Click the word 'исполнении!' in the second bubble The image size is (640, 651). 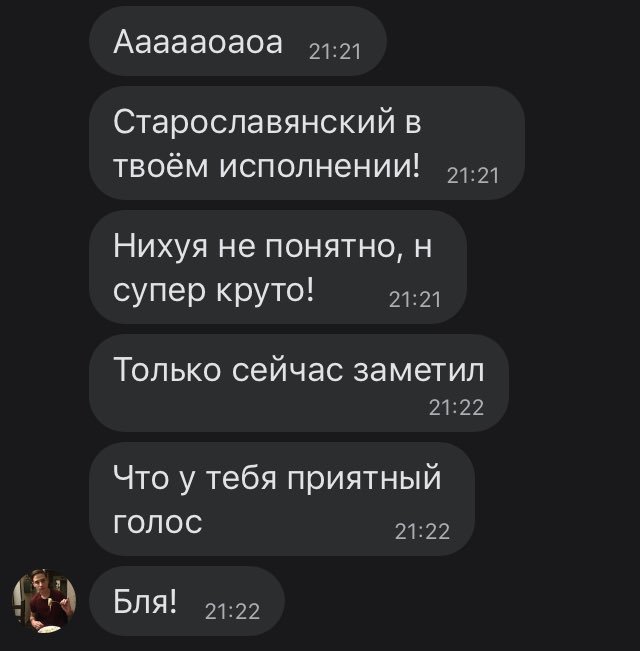pos(320,167)
